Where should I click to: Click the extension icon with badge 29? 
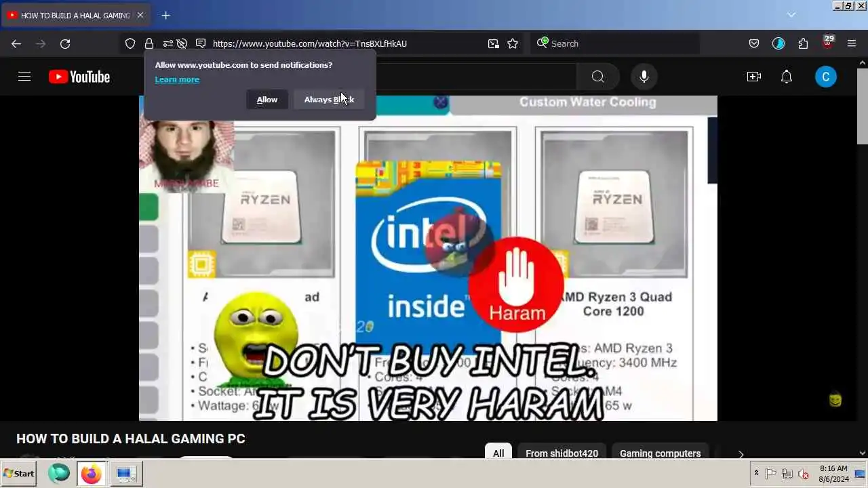(x=827, y=42)
